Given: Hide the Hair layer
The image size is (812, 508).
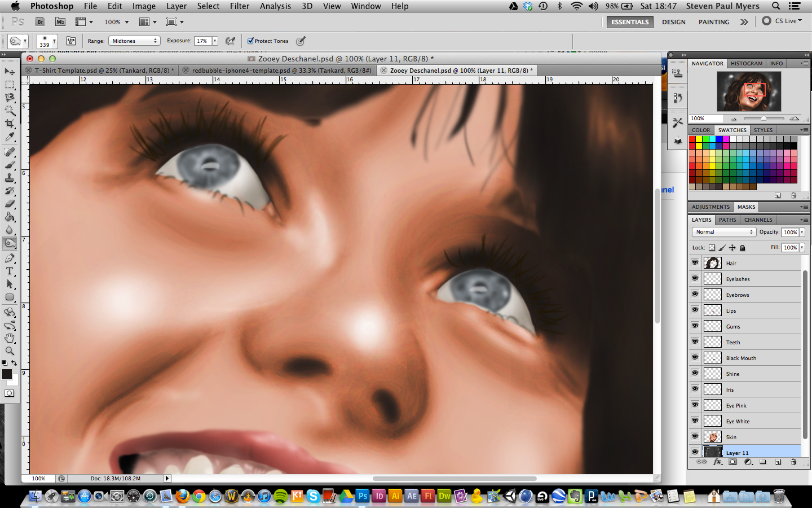Looking at the screenshot, I should [695, 263].
